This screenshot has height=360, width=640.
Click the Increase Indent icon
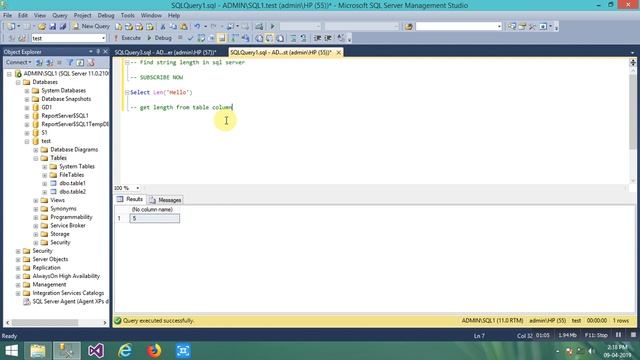[x=328, y=38]
